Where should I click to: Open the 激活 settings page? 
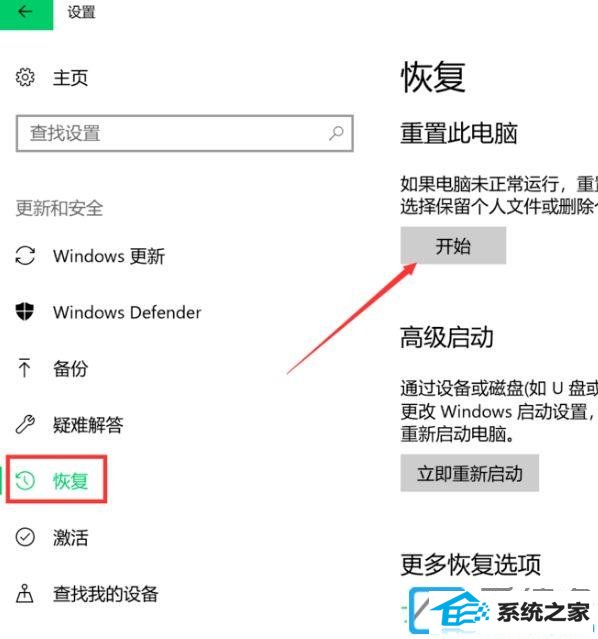[71, 538]
